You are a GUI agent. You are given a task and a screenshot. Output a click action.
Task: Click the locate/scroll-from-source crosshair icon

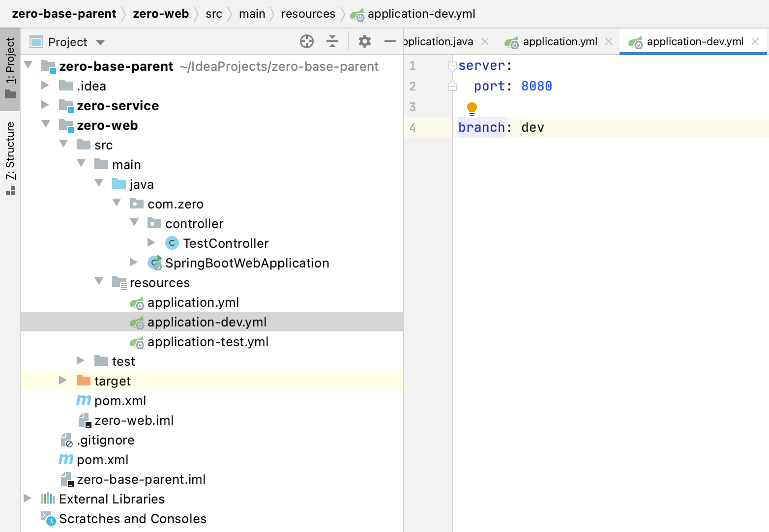307,42
